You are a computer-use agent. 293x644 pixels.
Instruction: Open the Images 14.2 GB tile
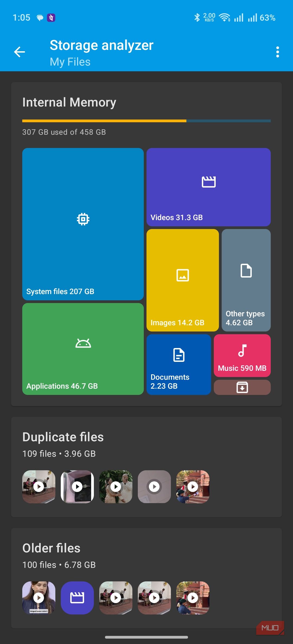tap(183, 280)
